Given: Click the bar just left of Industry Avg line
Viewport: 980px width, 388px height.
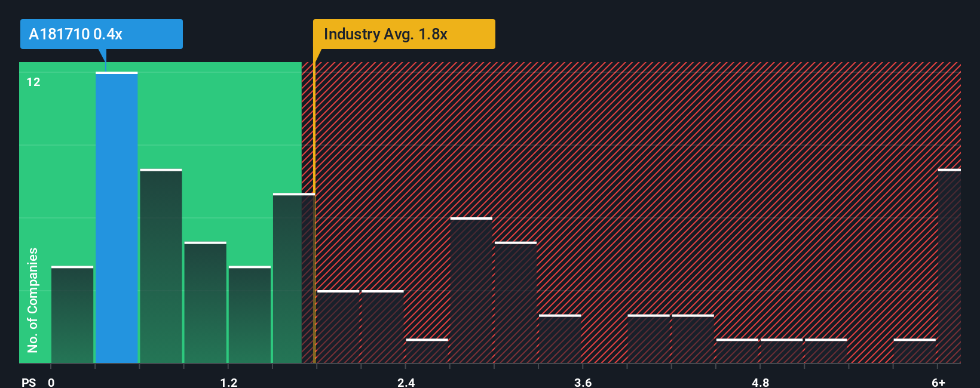Looking at the screenshot, I should (x=294, y=278).
